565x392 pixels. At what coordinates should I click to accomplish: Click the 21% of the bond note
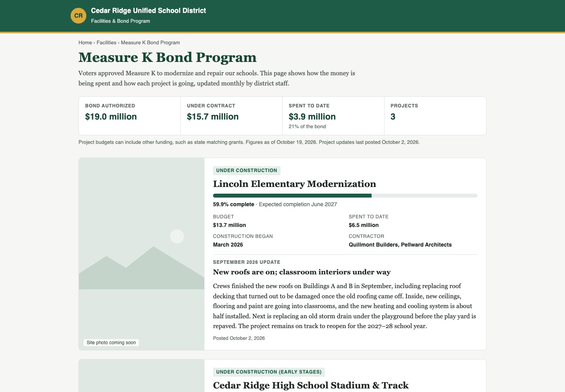pos(307,127)
